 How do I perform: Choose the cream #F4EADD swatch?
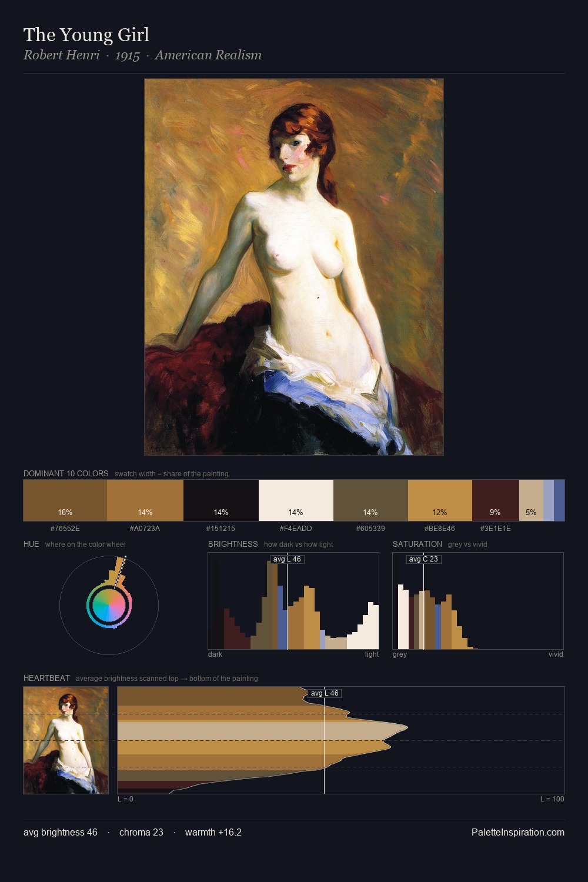tap(296, 500)
